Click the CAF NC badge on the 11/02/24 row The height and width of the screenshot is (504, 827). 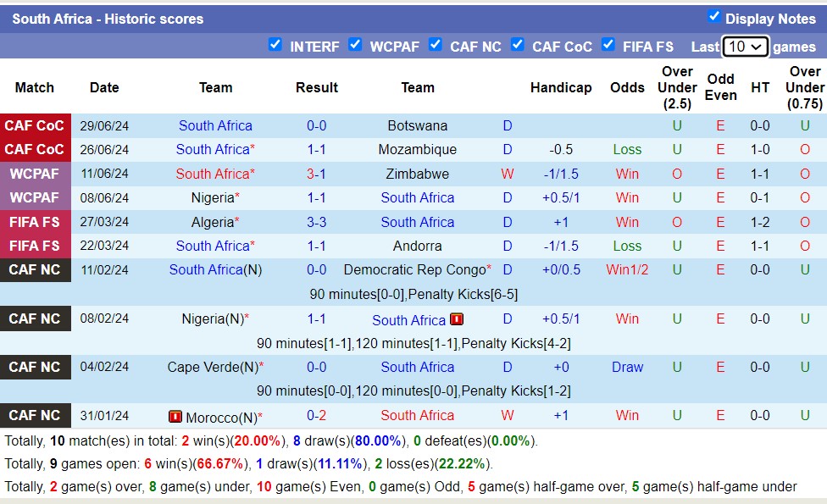pos(36,269)
